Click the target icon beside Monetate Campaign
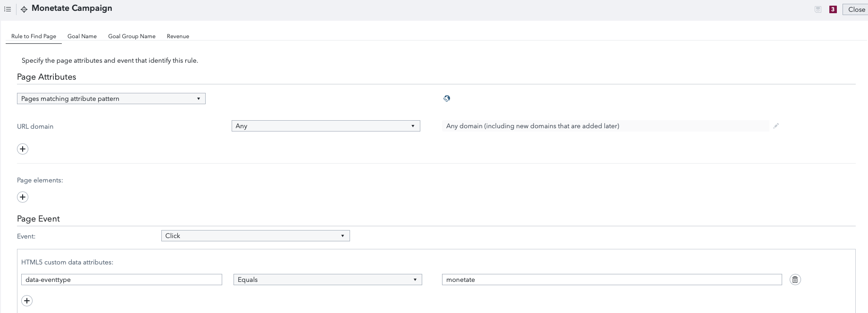This screenshot has width=868, height=313. [x=24, y=9]
